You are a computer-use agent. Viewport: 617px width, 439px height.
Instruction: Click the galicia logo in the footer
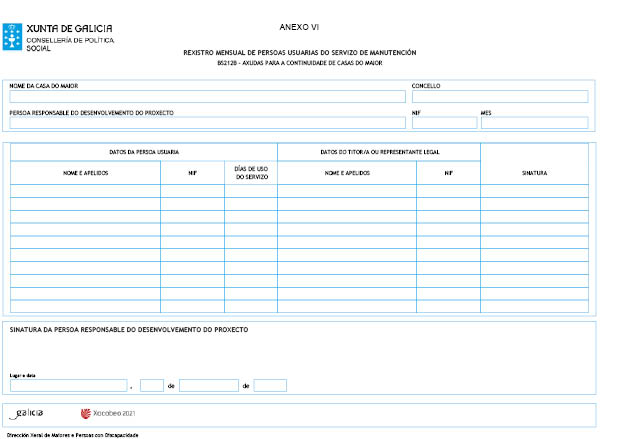point(26,413)
